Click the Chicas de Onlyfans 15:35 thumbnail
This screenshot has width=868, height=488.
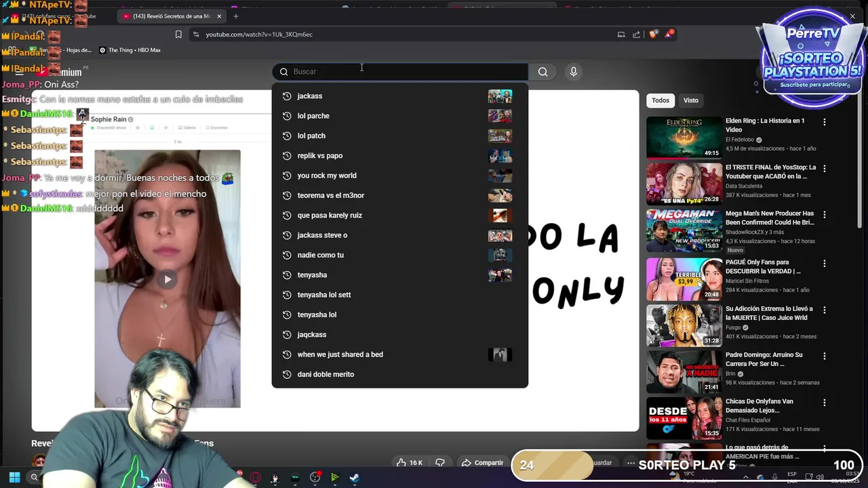[x=684, y=418]
